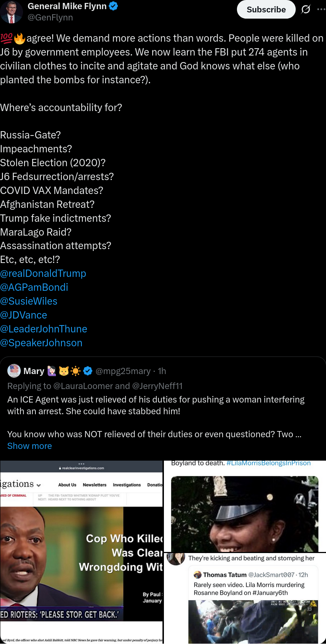Image resolution: width=326 pixels, height=644 pixels.
Task: Click Mary's blue verified badge
Action: (88, 371)
